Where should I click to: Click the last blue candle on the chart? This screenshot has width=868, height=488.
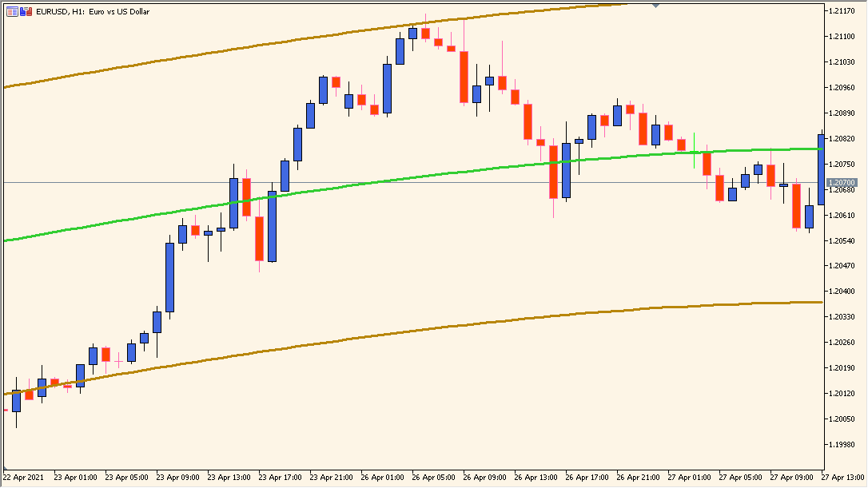click(x=822, y=168)
